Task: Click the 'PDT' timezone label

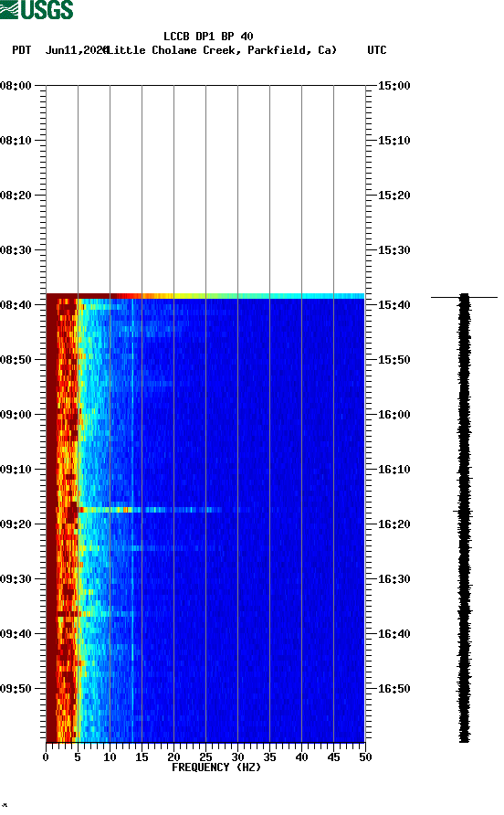Action: (x=22, y=50)
